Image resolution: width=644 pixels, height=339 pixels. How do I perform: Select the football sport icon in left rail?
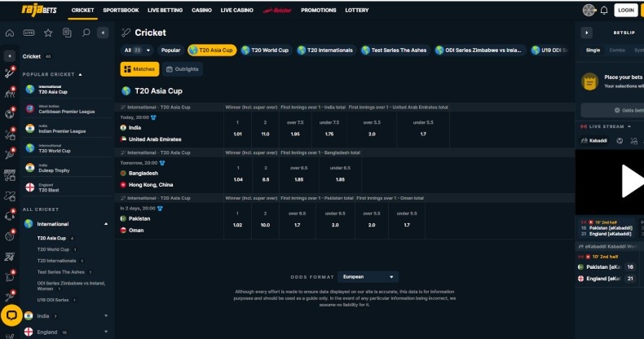click(10, 114)
